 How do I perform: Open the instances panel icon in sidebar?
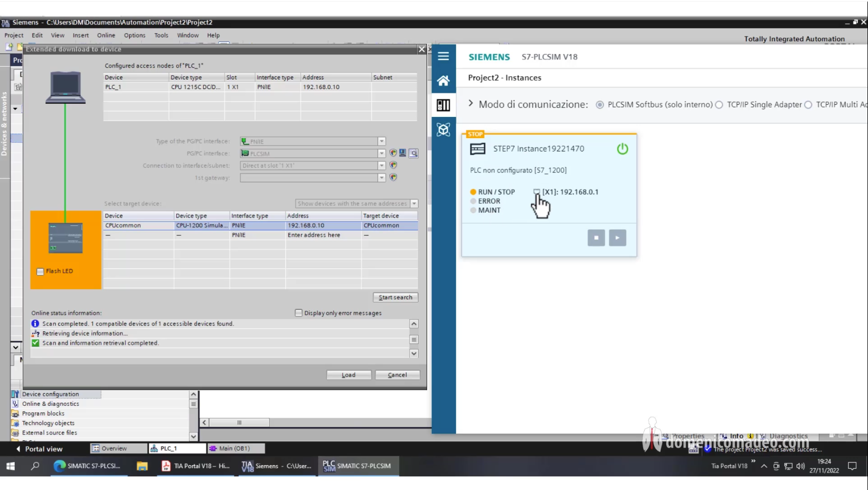click(x=443, y=105)
